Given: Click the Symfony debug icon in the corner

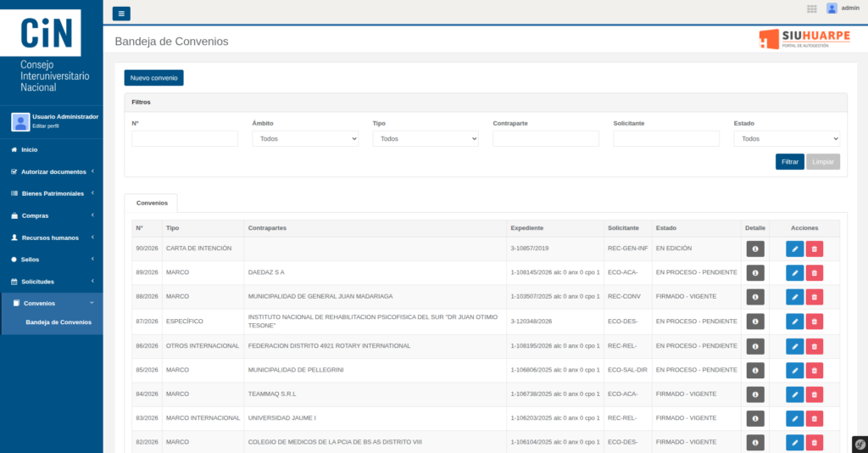Looking at the screenshot, I should tap(860, 445).
